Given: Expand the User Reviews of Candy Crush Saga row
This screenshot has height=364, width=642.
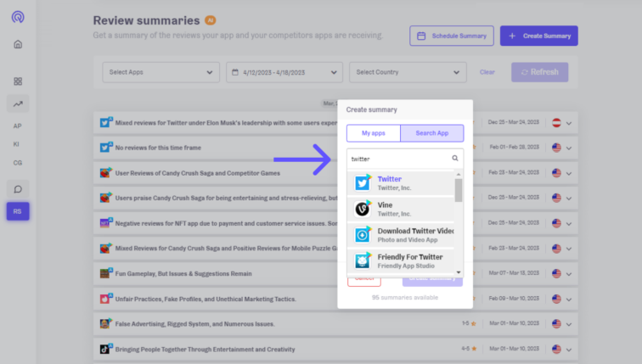Looking at the screenshot, I should (569, 173).
